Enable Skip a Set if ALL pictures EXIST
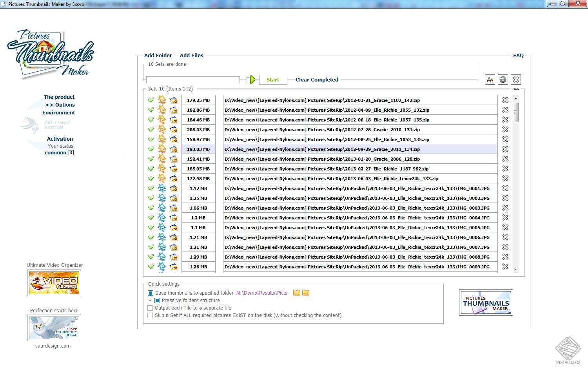The width and height of the screenshot is (588, 373). click(150, 315)
